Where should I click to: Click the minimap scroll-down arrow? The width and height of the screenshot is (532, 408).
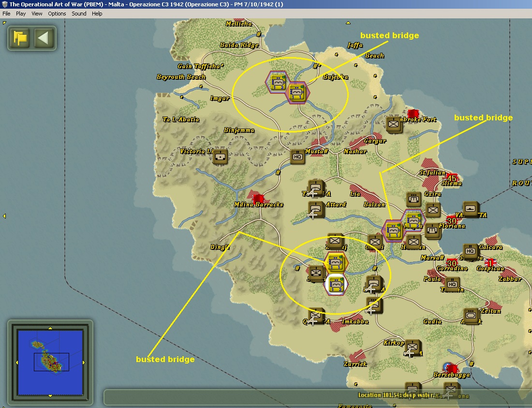50,396
